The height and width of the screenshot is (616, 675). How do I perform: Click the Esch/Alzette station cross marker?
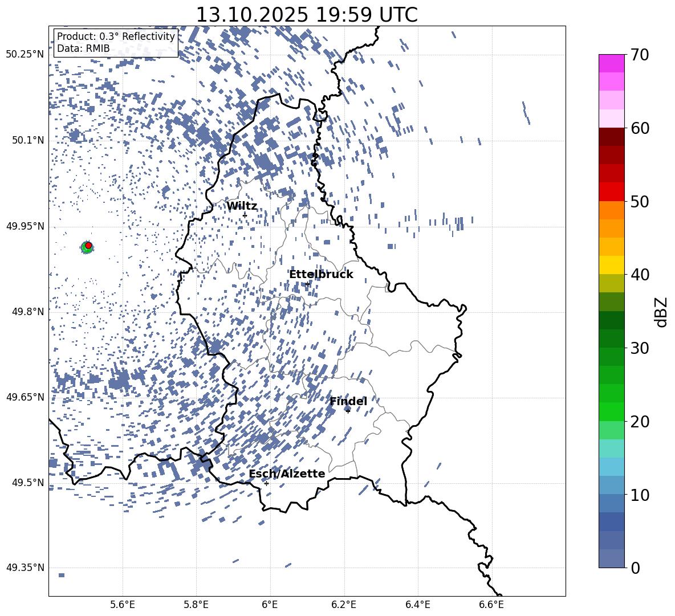pyautogui.click(x=266, y=483)
